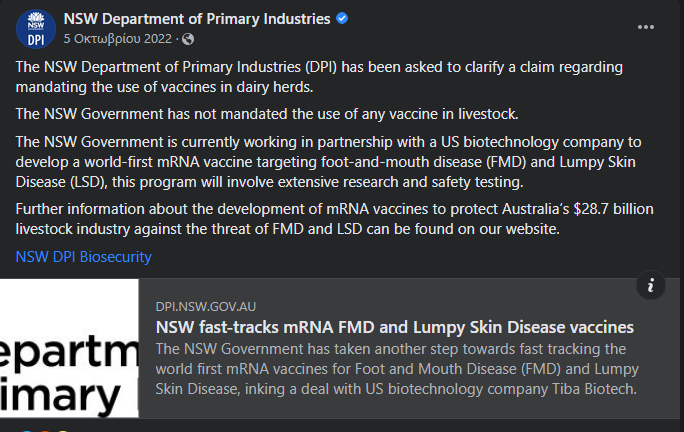Click the paragraph about the US biotechnology partnership
The height and width of the screenshot is (432, 684).
(328, 162)
